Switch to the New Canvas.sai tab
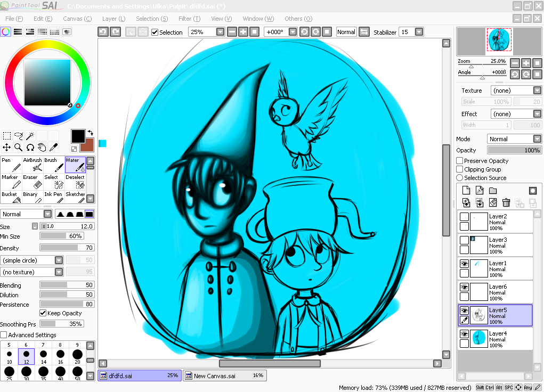 point(225,375)
